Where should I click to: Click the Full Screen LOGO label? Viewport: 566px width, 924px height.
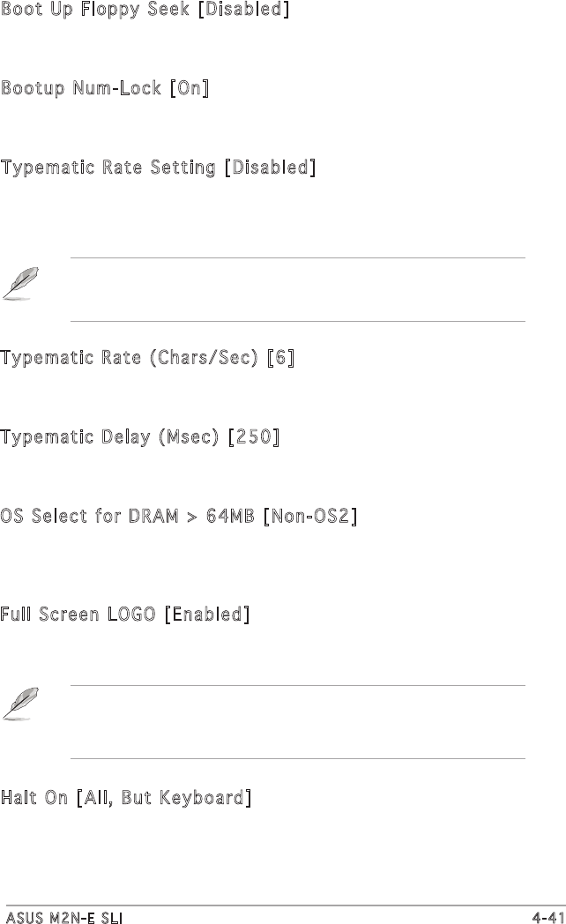79,613
